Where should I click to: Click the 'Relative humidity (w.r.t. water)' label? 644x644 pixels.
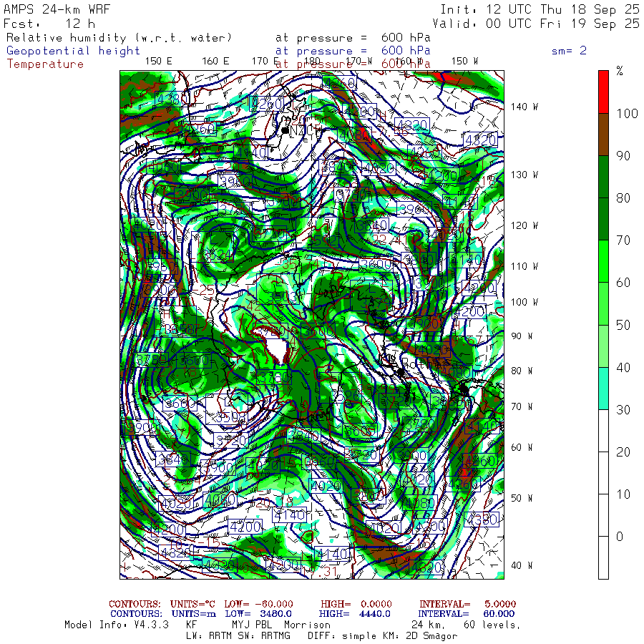point(119,38)
